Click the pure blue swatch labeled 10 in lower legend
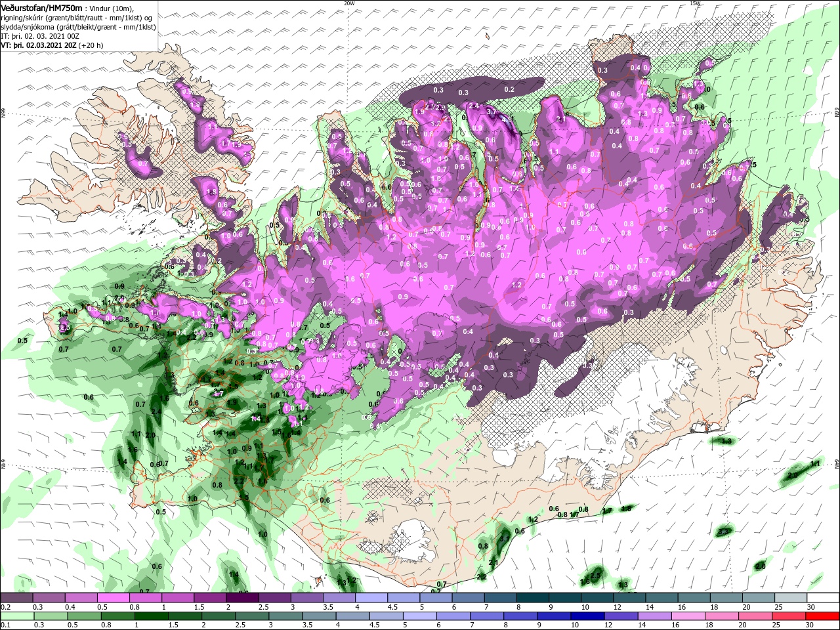This screenshot has height=630, width=840. [x=586, y=616]
